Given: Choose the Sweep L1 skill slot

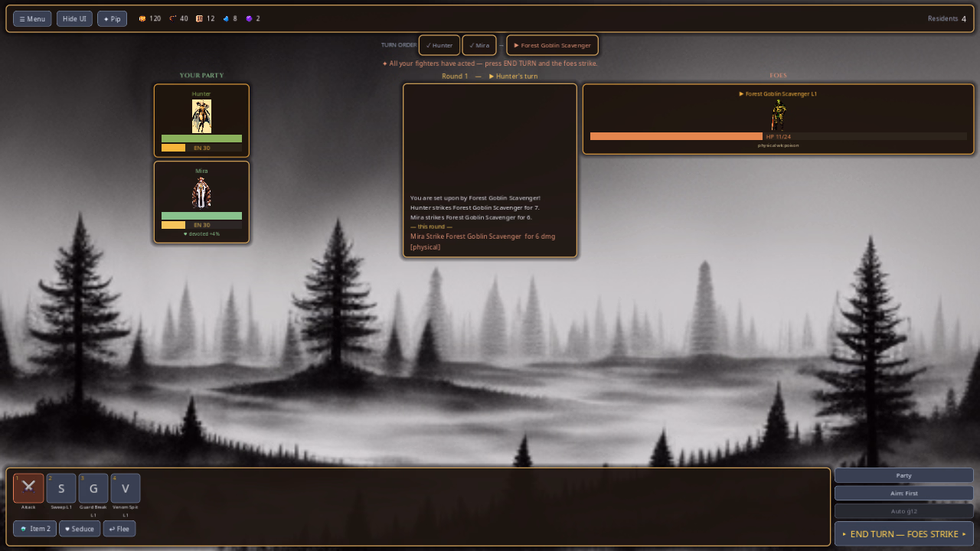Looking at the screenshot, I should pos(61,488).
